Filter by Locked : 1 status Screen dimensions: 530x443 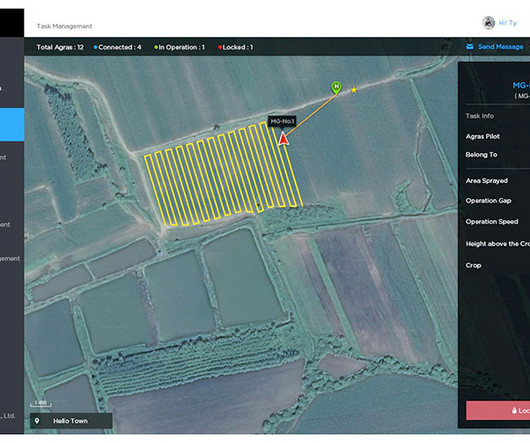tap(236, 47)
